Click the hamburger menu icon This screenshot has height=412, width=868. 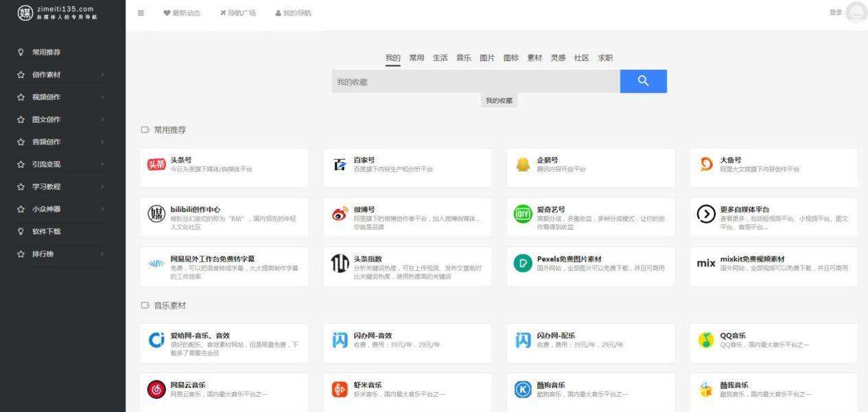[x=141, y=12]
